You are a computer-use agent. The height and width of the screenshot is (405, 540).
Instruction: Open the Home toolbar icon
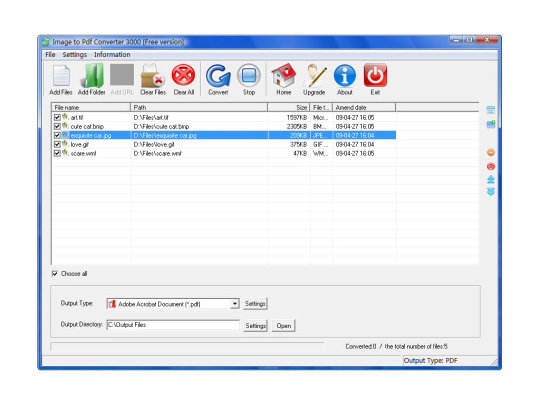(283, 75)
